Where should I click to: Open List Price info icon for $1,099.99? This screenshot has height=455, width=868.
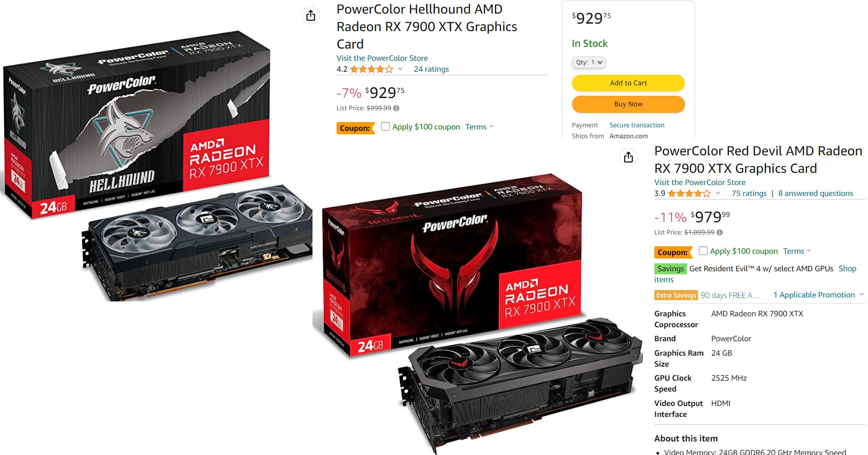tap(719, 232)
